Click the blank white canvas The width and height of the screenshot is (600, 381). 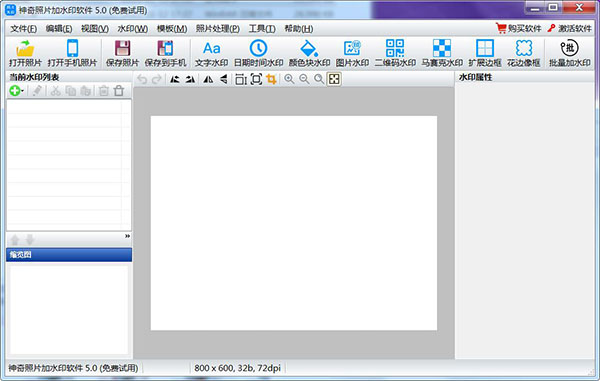coord(294,223)
